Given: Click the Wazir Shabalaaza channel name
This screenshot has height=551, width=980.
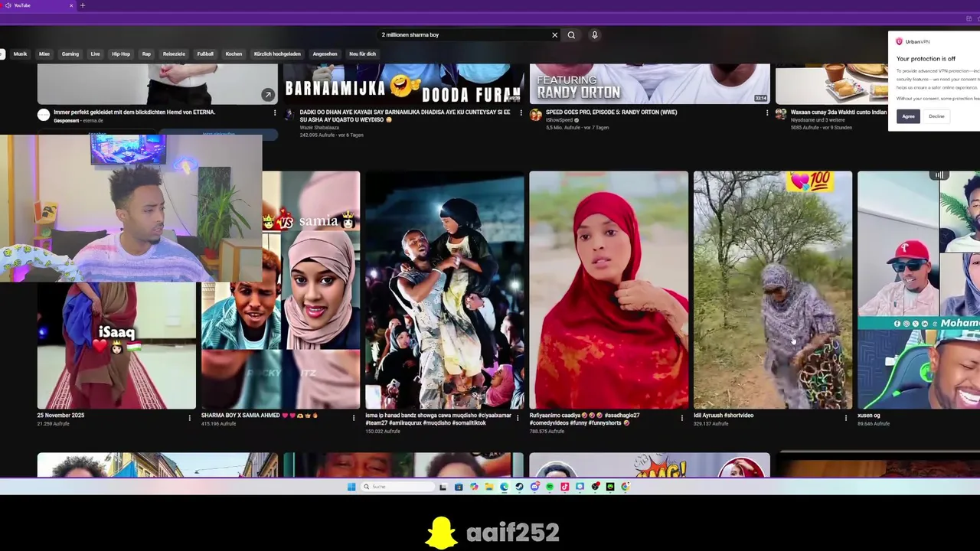Looking at the screenshot, I should 319,128.
